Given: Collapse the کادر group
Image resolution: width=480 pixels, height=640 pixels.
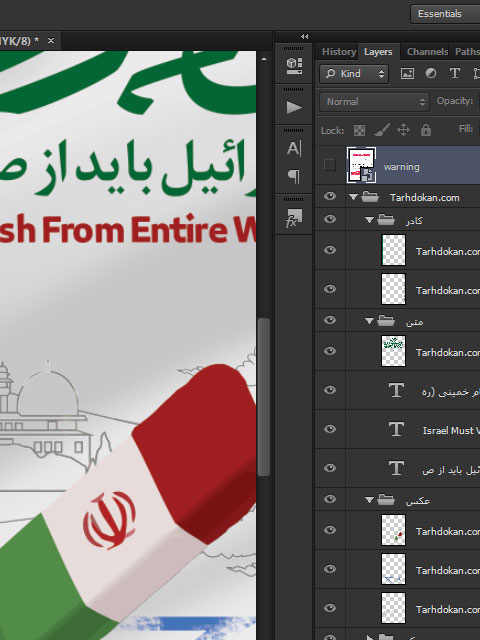Looking at the screenshot, I should tap(369, 220).
